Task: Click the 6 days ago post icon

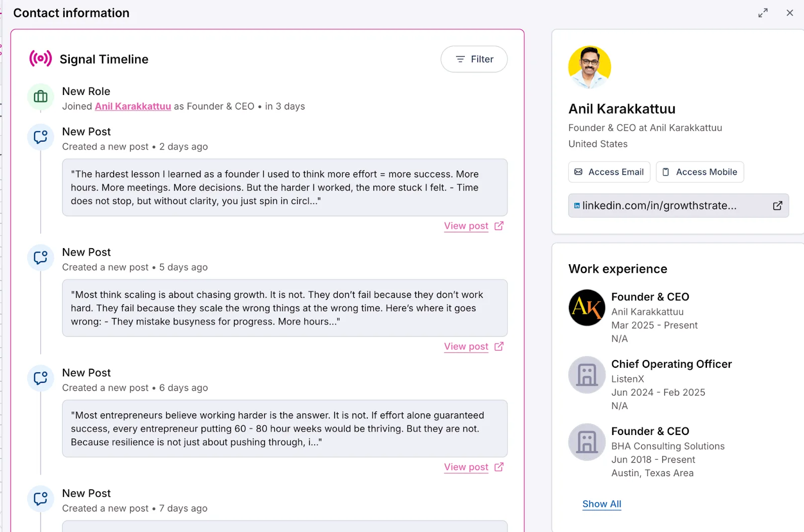Action: pyautogui.click(x=41, y=378)
